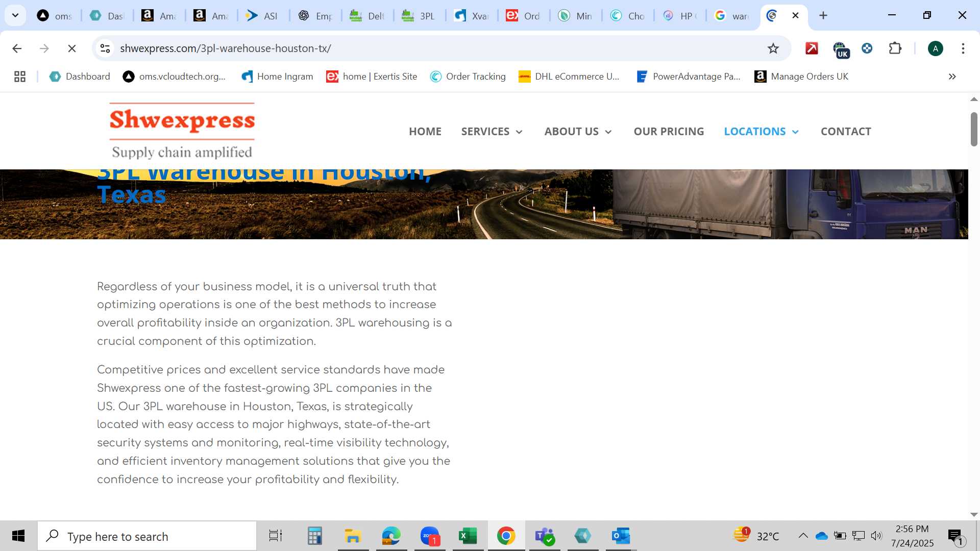Open the volume control in tray
Viewport: 980px width, 551px height.
click(x=876, y=536)
